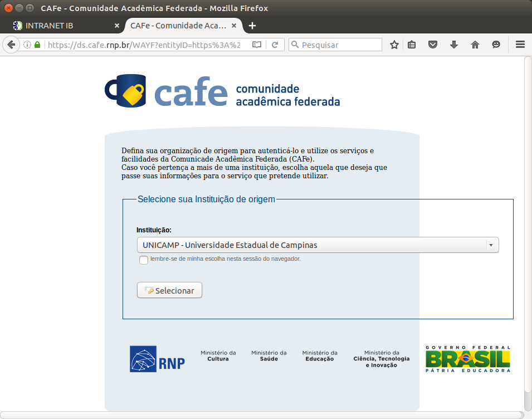Click Ministério da Cultura text
The height and width of the screenshot is (419, 532).
[218, 356]
